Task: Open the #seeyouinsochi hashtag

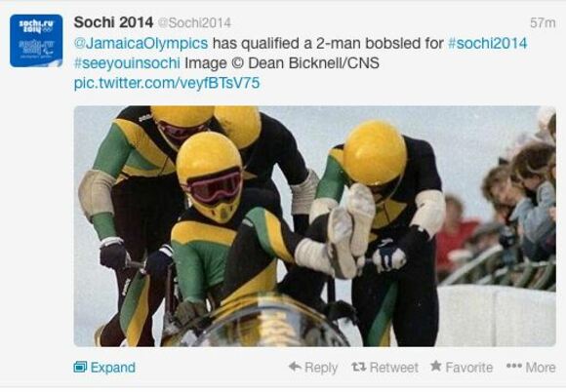Action: point(127,63)
